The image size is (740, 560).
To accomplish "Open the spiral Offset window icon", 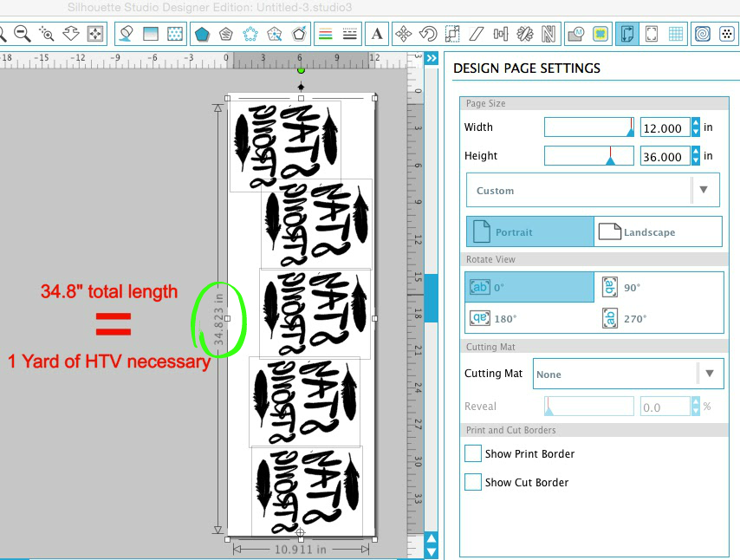I will click(703, 34).
